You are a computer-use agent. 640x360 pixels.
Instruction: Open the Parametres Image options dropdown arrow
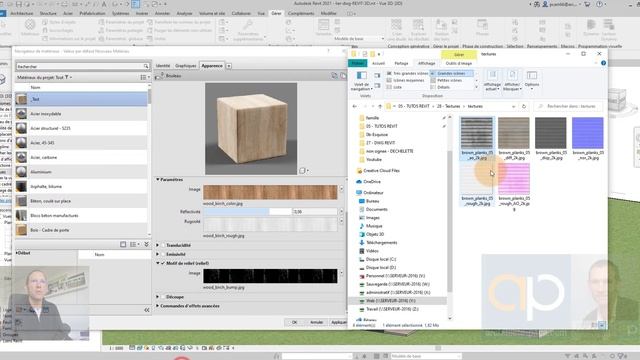coord(342,189)
